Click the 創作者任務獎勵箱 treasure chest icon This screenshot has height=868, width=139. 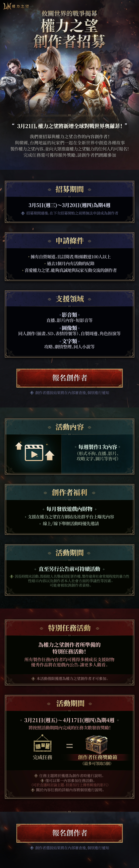97,744
